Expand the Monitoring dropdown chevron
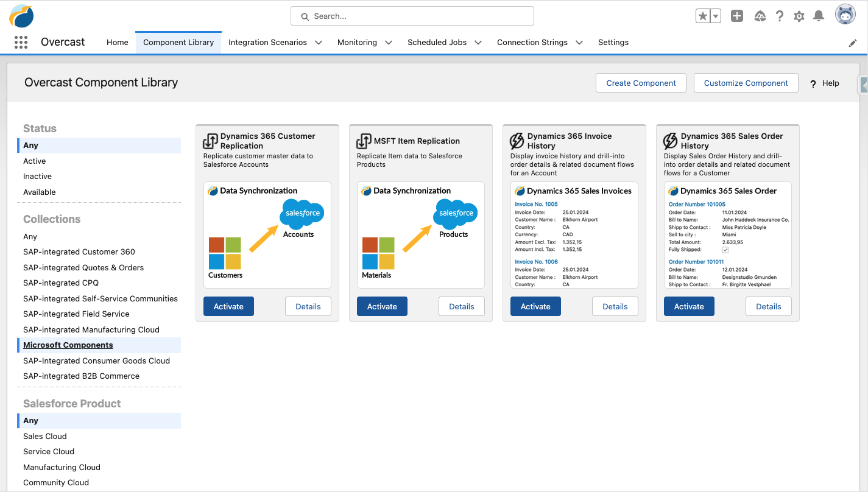The width and height of the screenshot is (868, 492). [389, 43]
